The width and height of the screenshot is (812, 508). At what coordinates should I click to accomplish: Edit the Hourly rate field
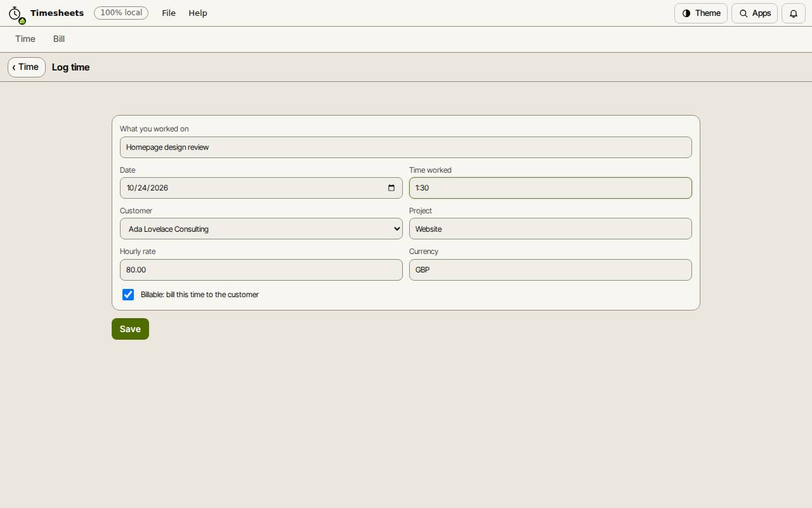[261, 270]
